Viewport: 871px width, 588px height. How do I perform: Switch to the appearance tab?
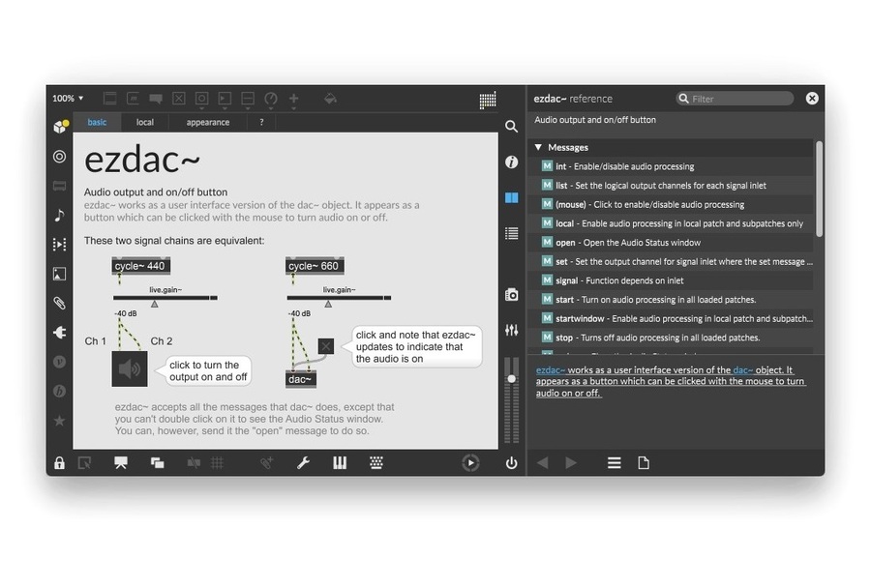coord(208,122)
